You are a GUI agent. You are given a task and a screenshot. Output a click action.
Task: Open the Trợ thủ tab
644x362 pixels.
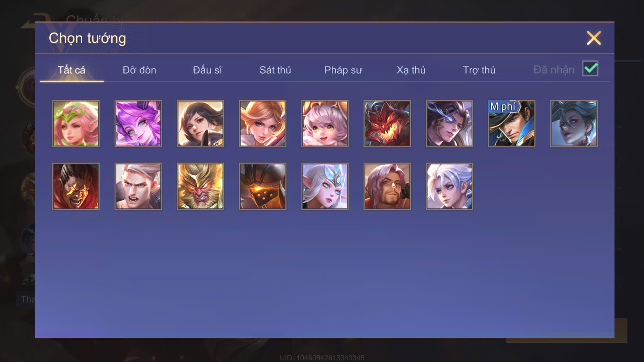click(479, 70)
